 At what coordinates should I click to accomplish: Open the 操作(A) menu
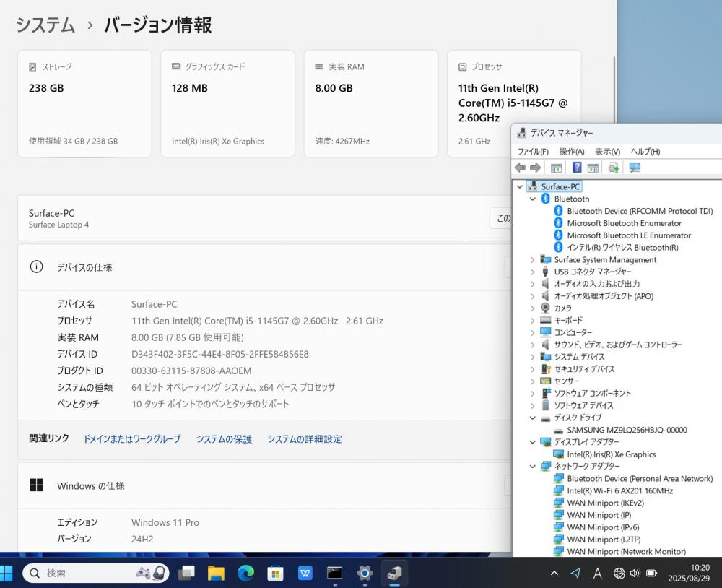571,152
